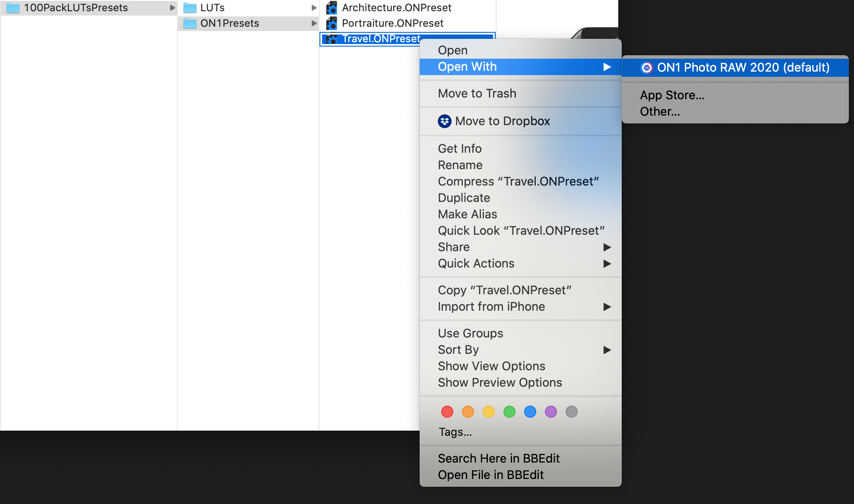Select the Travel.ONPreset file name
854x504 pixels.
coord(381,39)
